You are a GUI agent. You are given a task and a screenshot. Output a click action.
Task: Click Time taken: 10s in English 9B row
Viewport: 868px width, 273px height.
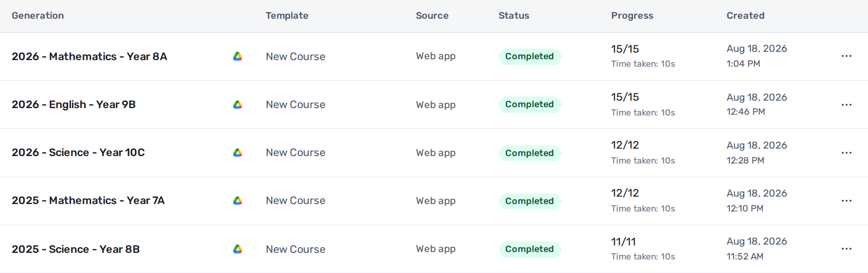tap(643, 113)
